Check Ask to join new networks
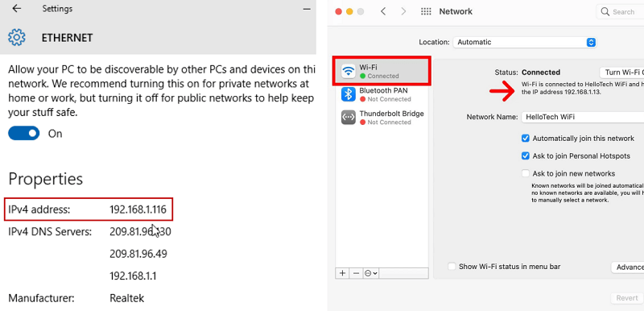Viewport: 644px width, 311px height. click(526, 173)
